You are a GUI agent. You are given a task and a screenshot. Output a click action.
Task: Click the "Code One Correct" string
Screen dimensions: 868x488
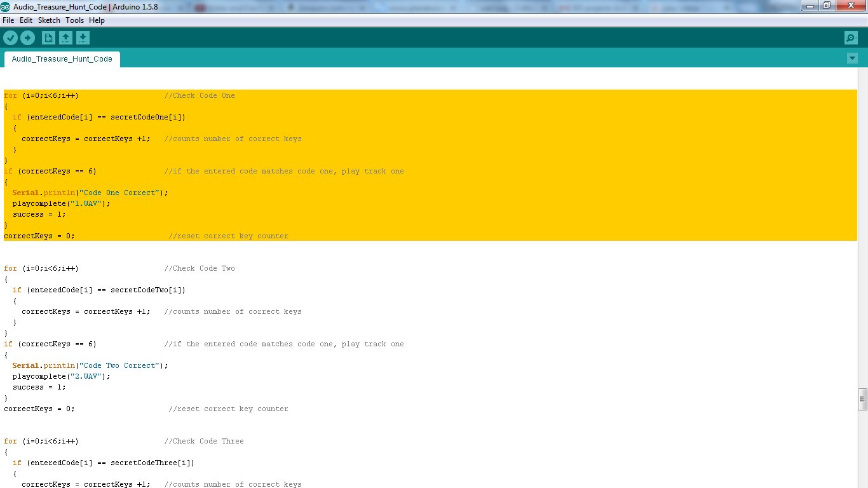119,193
